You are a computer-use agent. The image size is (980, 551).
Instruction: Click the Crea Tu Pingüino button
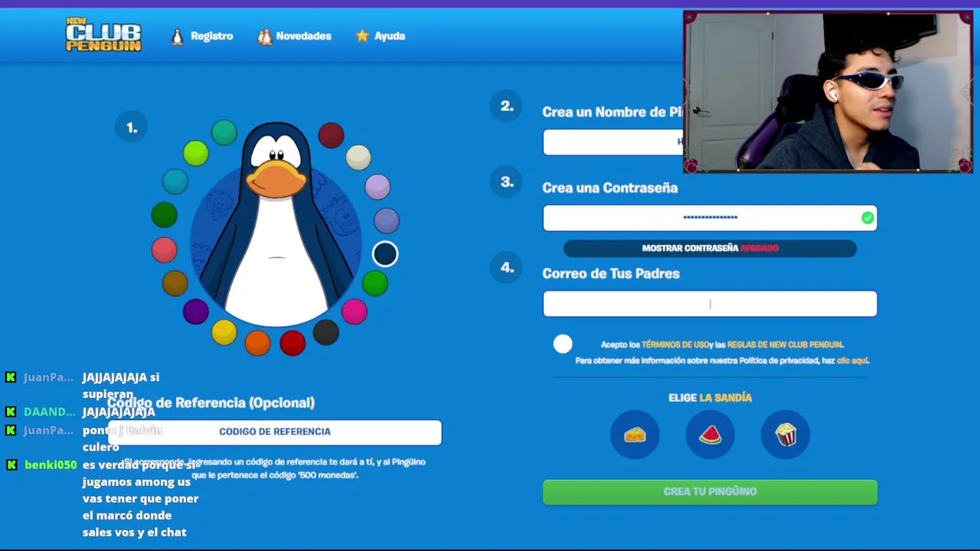710,492
